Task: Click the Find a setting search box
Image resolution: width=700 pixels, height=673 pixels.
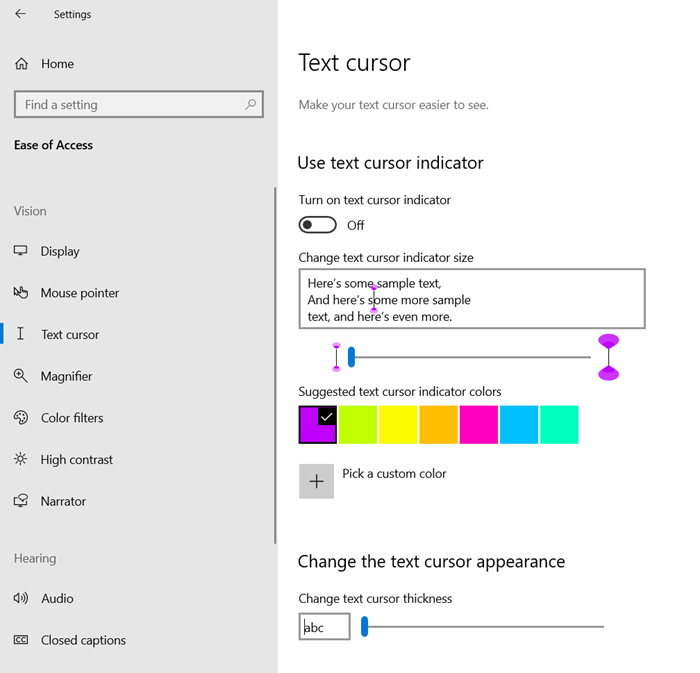Action: click(x=130, y=105)
